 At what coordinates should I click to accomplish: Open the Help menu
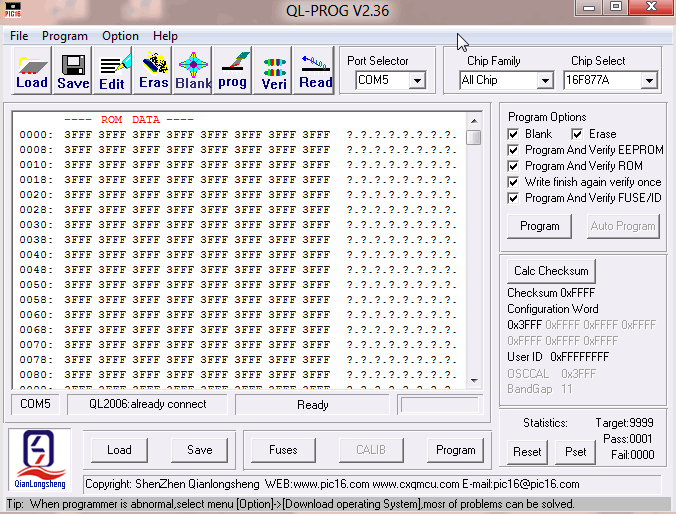(165, 36)
